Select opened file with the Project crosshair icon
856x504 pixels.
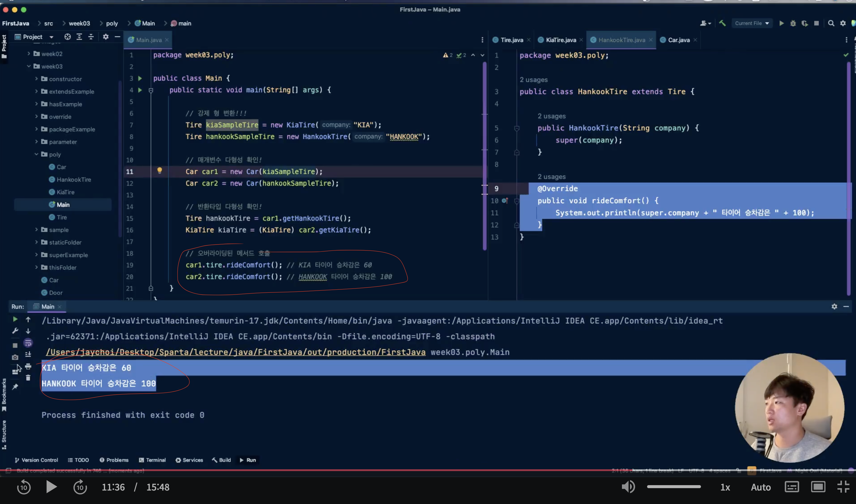(68, 37)
